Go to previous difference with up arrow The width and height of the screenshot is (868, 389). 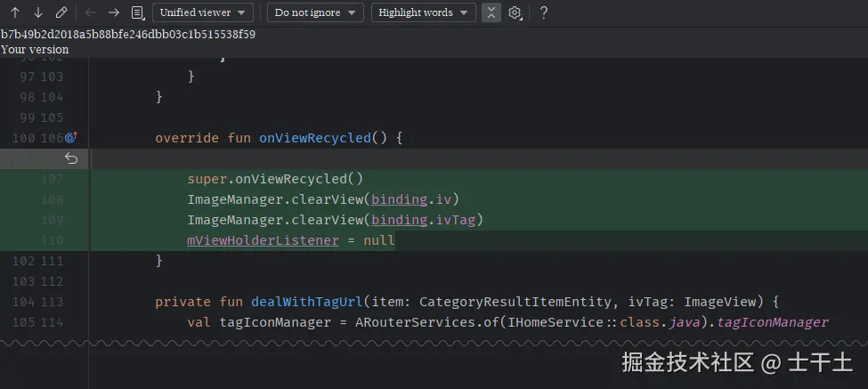[x=15, y=12]
